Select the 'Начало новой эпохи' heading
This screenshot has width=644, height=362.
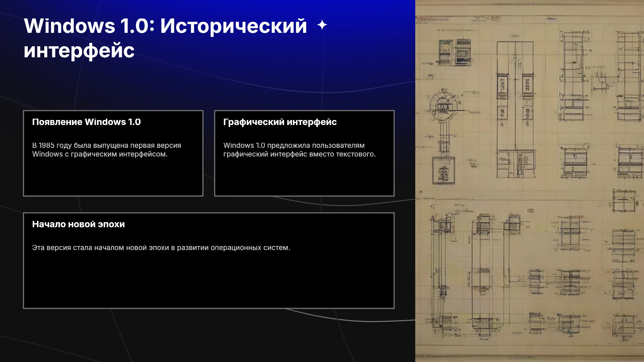[78, 224]
